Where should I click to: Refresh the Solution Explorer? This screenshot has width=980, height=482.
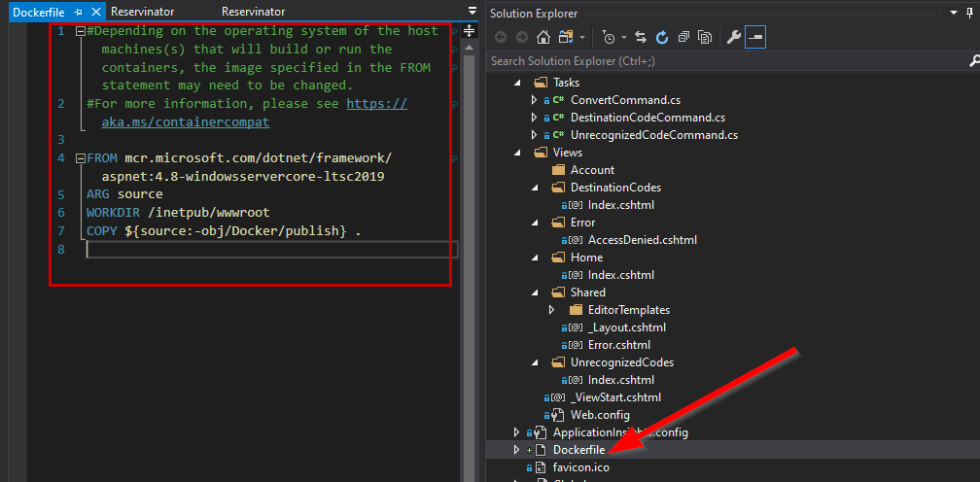(x=662, y=38)
